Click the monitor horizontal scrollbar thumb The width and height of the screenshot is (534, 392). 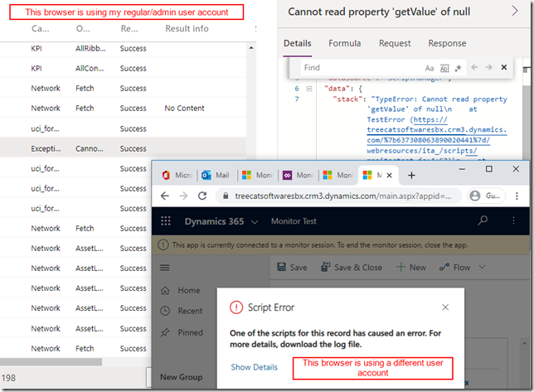tap(51, 361)
